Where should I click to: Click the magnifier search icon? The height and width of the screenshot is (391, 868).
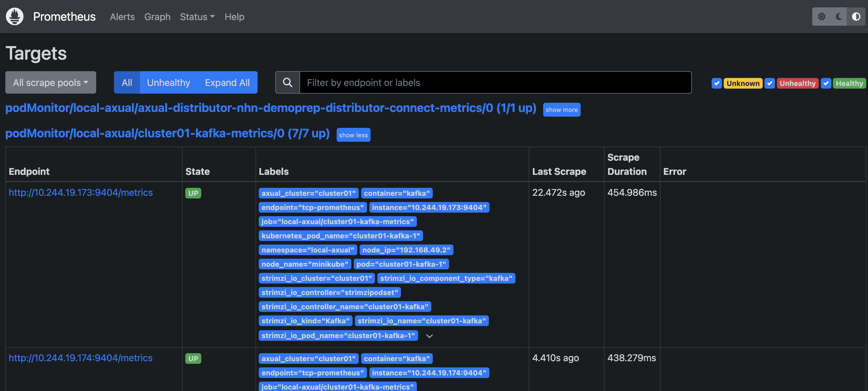click(x=287, y=82)
